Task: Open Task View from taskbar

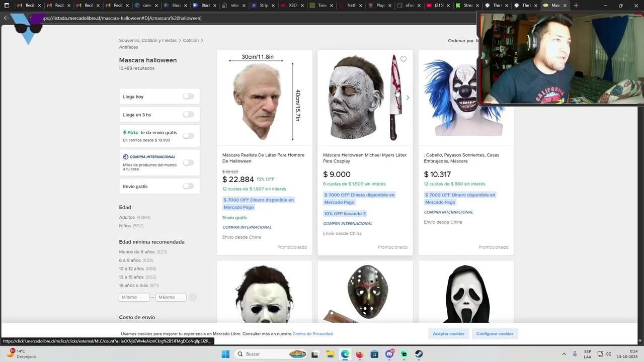Action: tap(315, 354)
